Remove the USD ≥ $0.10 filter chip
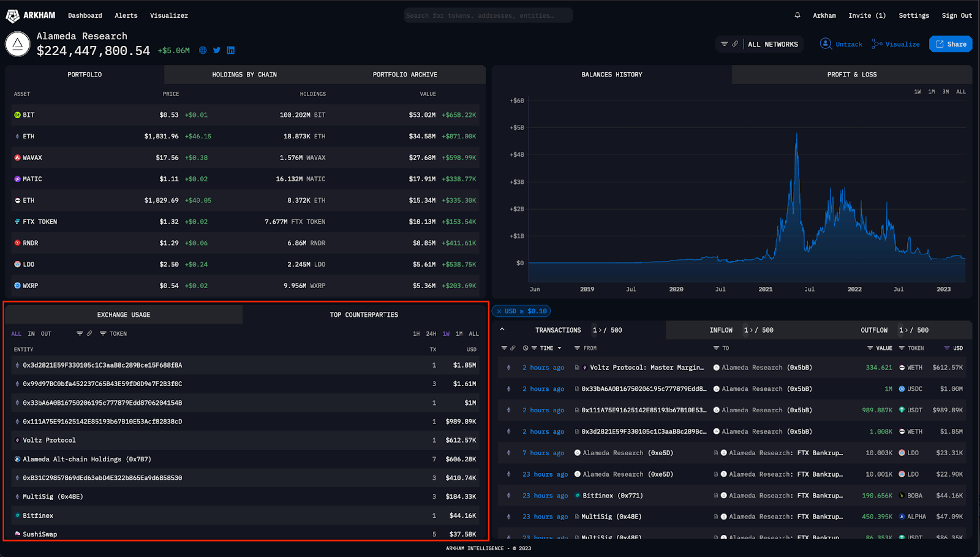Screen dimensions: 980x557 coord(499,311)
